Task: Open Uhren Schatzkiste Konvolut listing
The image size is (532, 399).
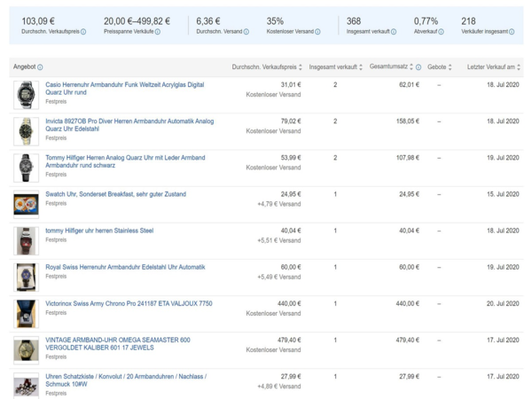Action: pos(126,380)
